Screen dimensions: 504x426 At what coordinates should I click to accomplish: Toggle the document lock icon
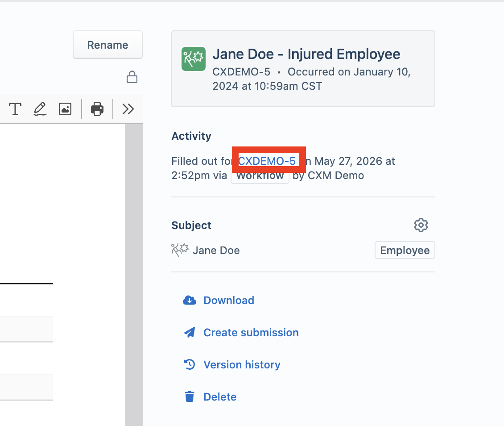pos(132,77)
